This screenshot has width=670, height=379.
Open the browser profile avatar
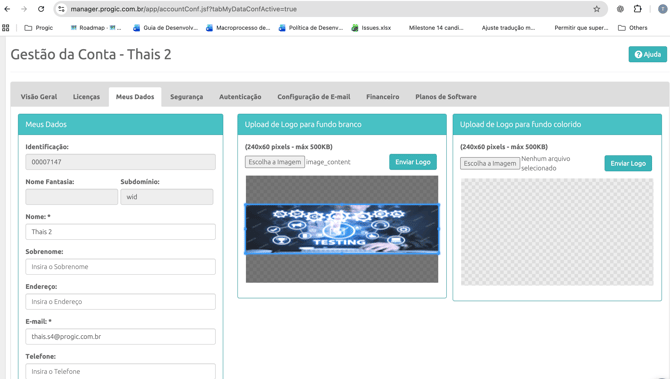(662, 9)
